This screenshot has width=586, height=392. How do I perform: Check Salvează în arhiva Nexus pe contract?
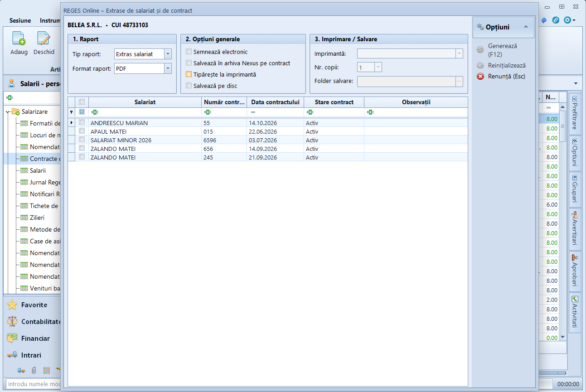pyautogui.click(x=189, y=63)
